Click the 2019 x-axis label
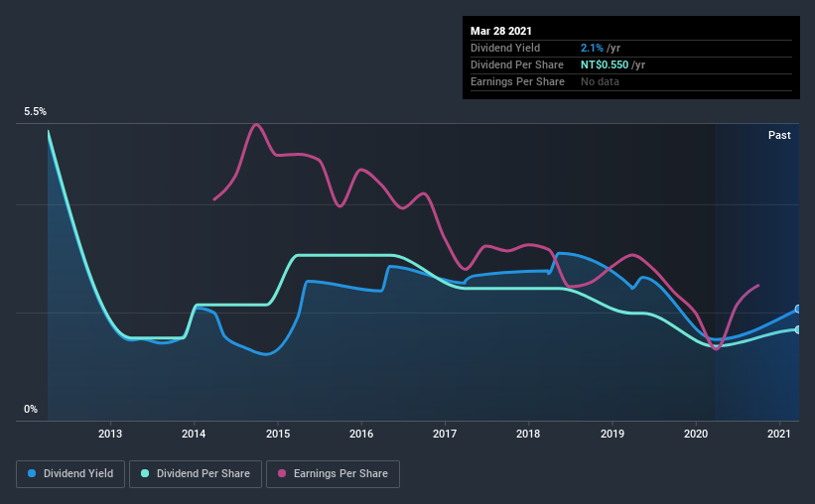Screen dimensions: 815x504 [612, 434]
